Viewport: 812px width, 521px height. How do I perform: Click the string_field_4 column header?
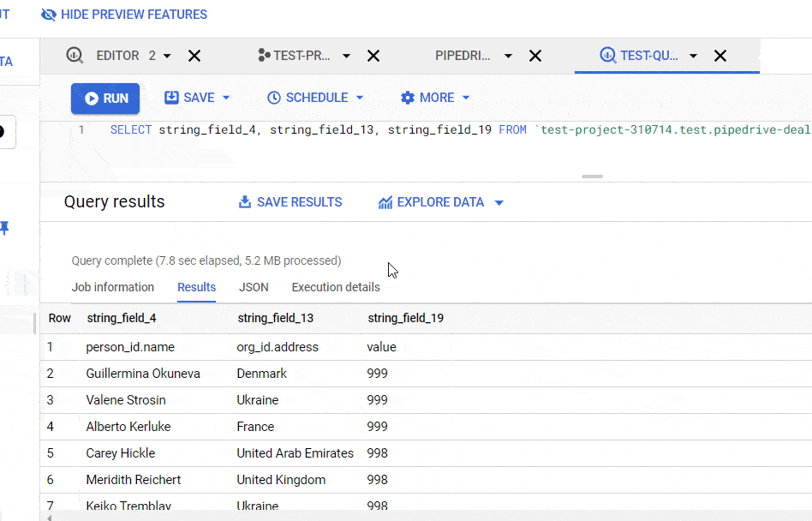click(121, 318)
